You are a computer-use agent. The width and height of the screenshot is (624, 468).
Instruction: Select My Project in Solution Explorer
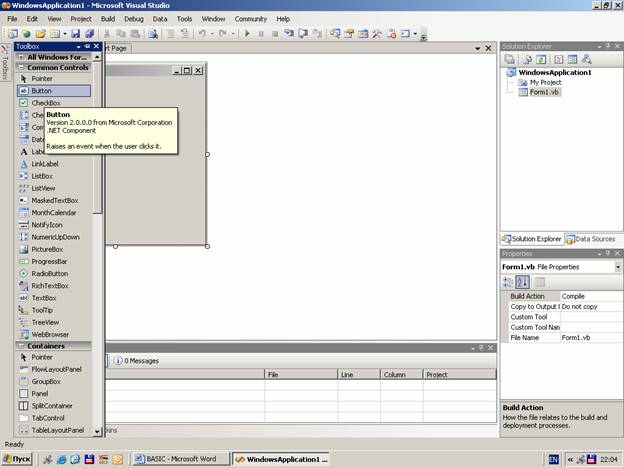click(546, 82)
